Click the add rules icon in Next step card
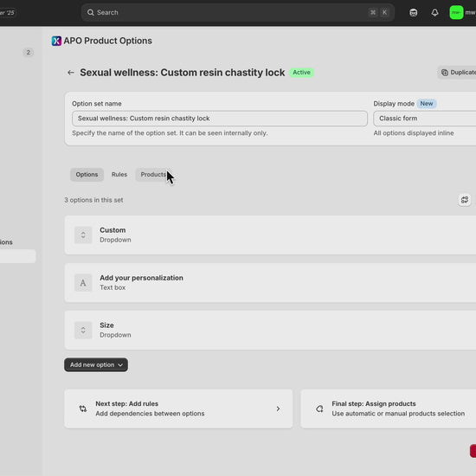This screenshot has width=476, height=476. tap(83, 408)
